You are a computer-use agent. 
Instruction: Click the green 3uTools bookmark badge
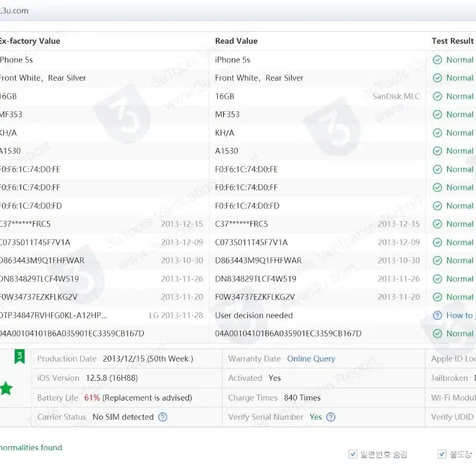pos(19,356)
